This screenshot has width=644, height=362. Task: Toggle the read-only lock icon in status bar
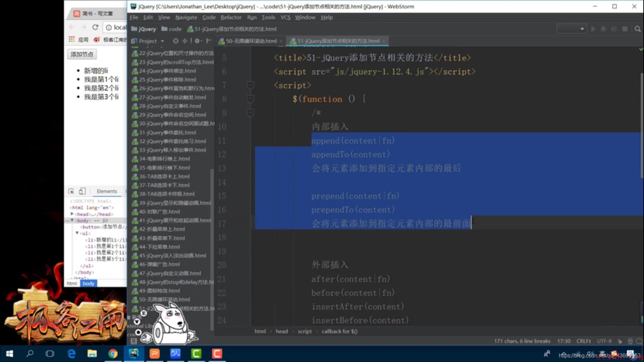pyautogui.click(x=620, y=341)
